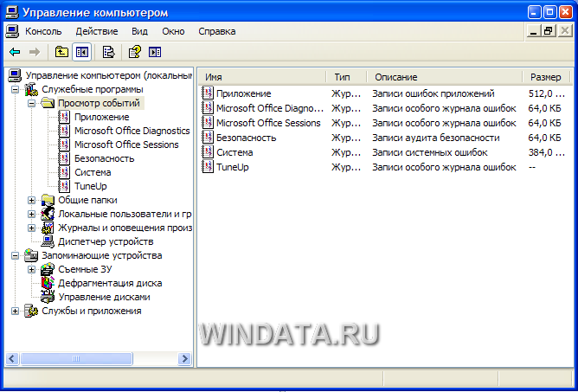The height and width of the screenshot is (392, 578).
Task: Click tree pane scrollbar left arrow
Action: click(x=12, y=358)
